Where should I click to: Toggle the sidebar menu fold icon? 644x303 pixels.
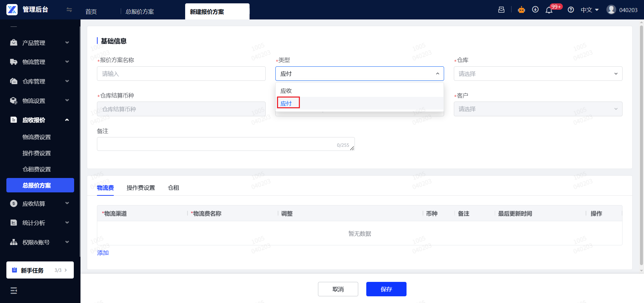14,291
